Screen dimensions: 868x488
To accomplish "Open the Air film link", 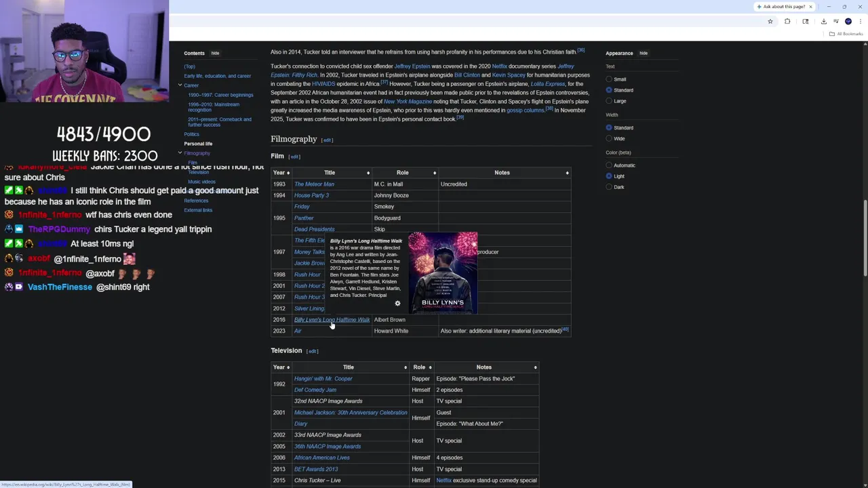I will [298, 331].
